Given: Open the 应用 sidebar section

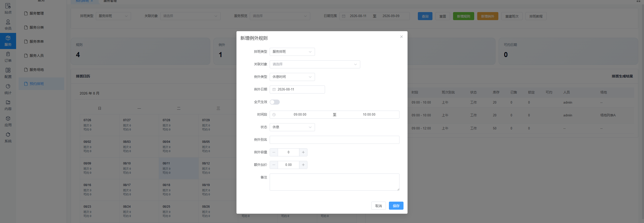Looking at the screenshot, I should 8,121.
